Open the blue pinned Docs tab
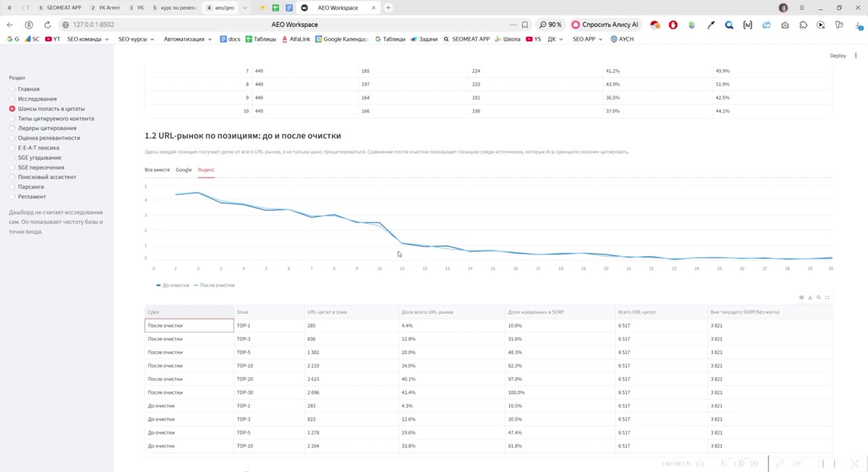 pyautogui.click(x=289, y=8)
